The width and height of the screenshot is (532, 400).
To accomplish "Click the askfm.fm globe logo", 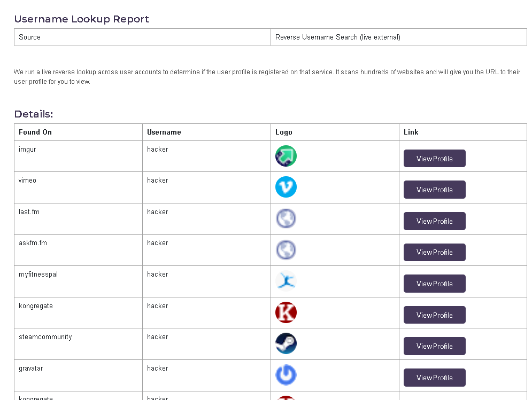I will coord(286,249).
